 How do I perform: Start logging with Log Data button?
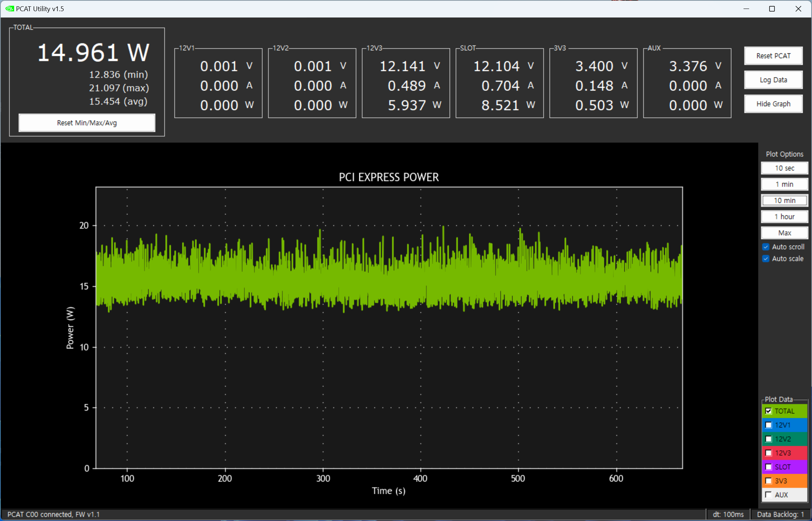click(773, 80)
